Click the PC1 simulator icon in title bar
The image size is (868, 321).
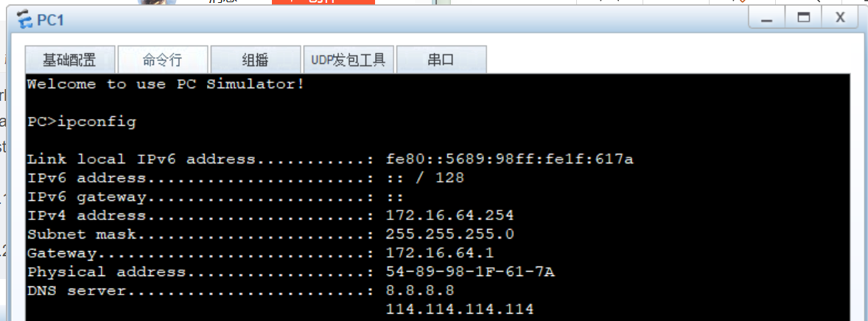coord(25,21)
